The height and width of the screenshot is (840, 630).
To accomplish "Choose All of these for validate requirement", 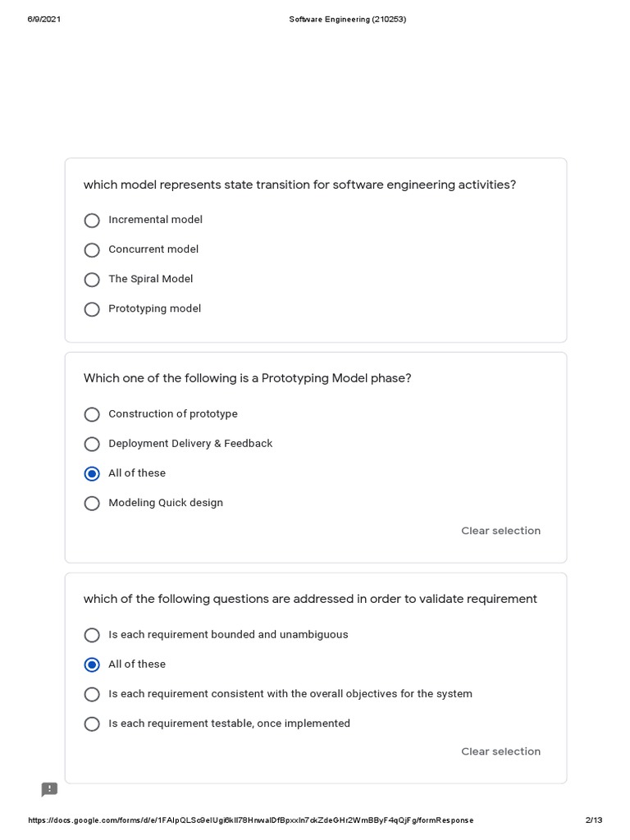I will click(92, 664).
